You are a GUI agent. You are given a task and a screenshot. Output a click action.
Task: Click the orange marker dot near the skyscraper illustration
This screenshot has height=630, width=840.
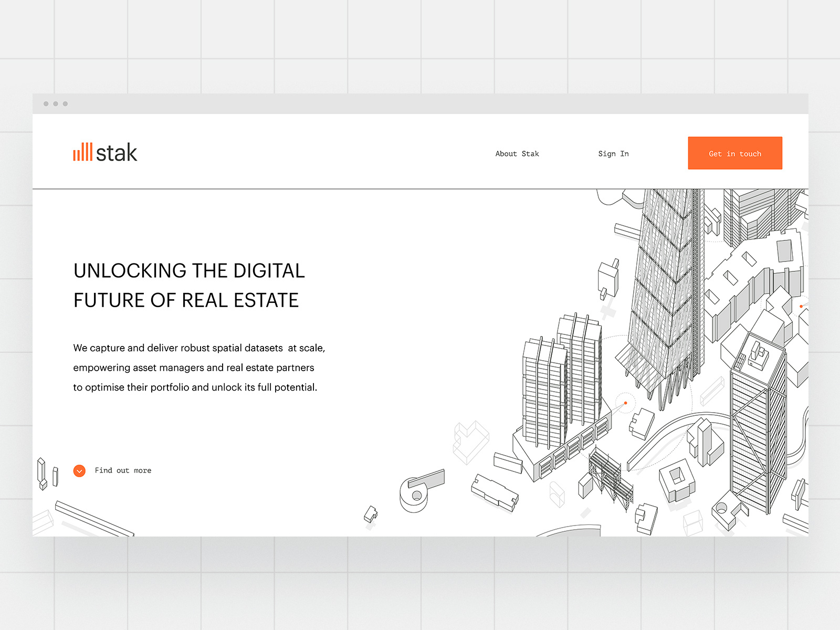point(625,402)
